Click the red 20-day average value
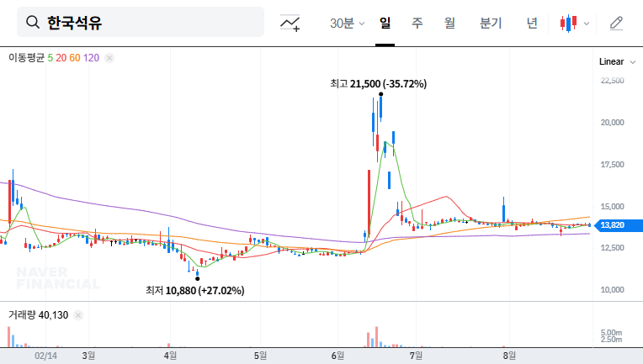This screenshot has height=364, width=643. pos(61,58)
